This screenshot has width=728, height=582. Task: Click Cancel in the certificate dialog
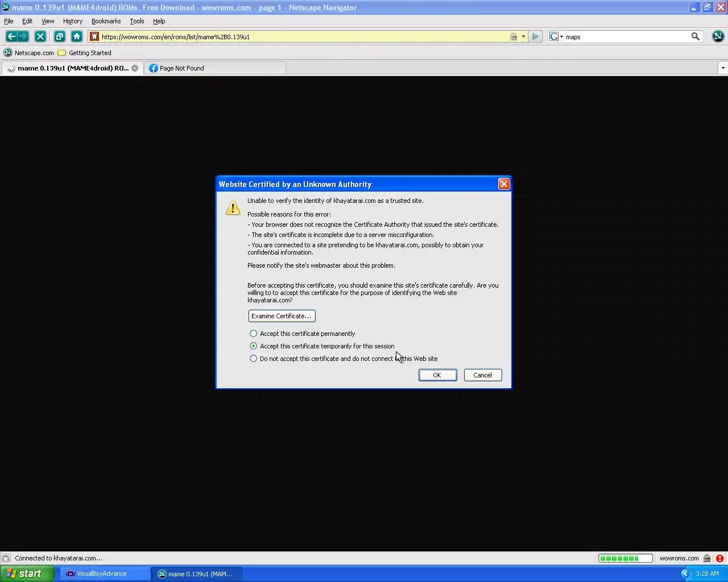483,375
